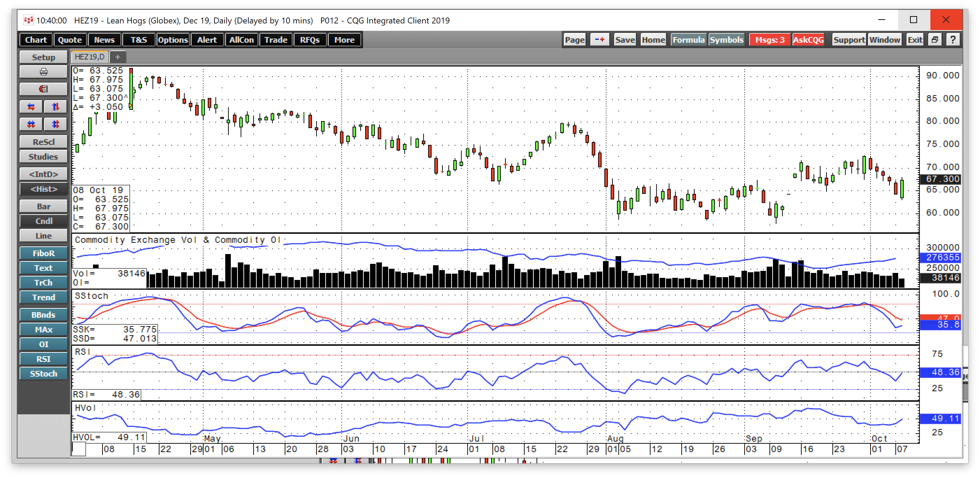Click the CQG logo in title bar
Image resolution: width=980 pixels, height=478 pixels.
[28, 20]
